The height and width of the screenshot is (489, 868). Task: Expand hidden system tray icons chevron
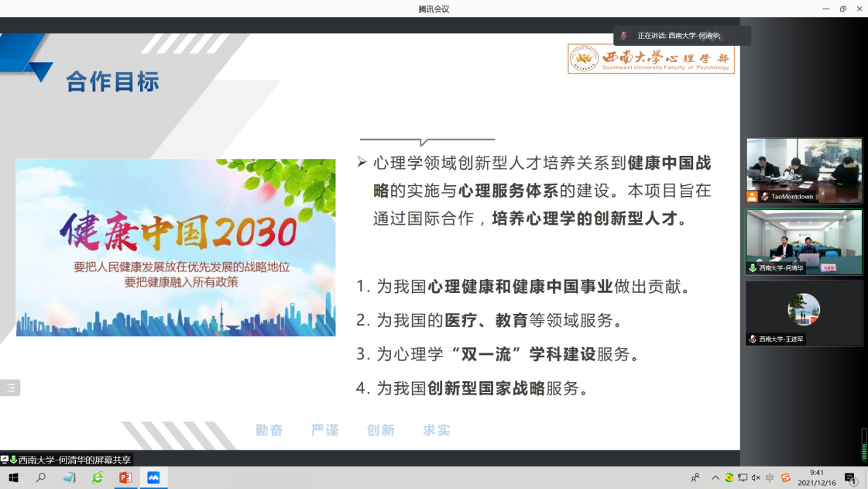click(715, 478)
